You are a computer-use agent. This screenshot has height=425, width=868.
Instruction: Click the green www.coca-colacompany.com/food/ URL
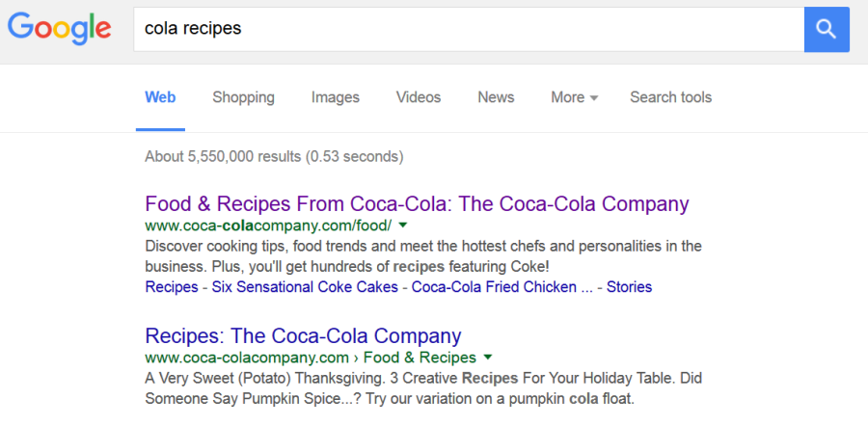pos(268,226)
